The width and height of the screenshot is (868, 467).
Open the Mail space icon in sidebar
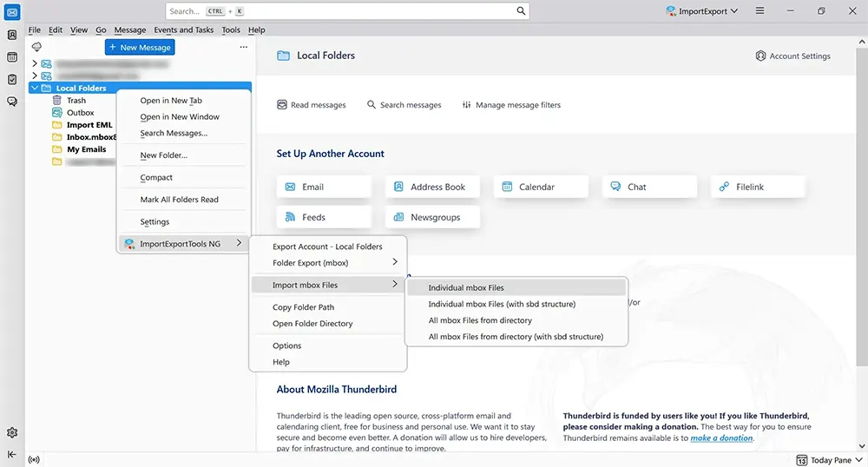coord(12,12)
